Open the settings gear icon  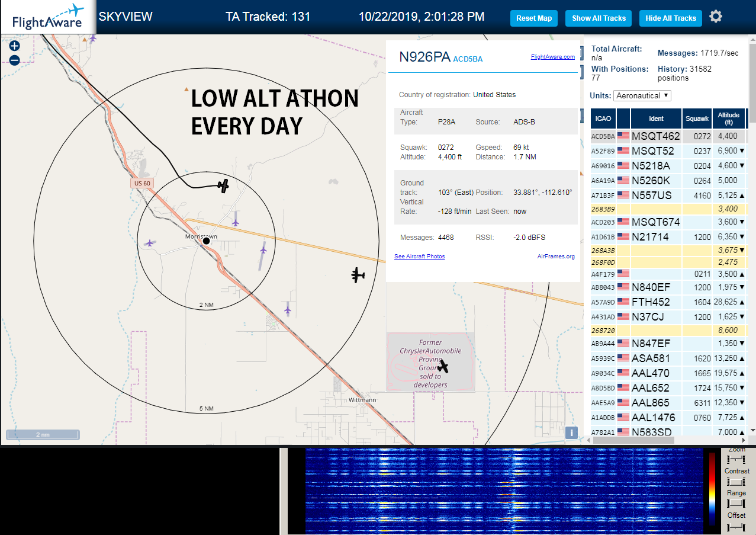(716, 17)
